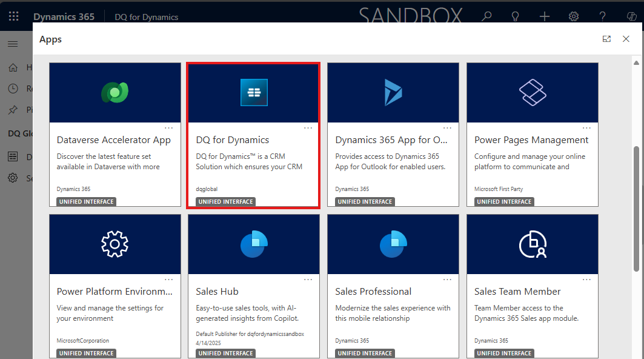Click DQ for Dynamics app name in header
Image resolution: width=644 pixels, height=359 pixels.
tap(147, 17)
